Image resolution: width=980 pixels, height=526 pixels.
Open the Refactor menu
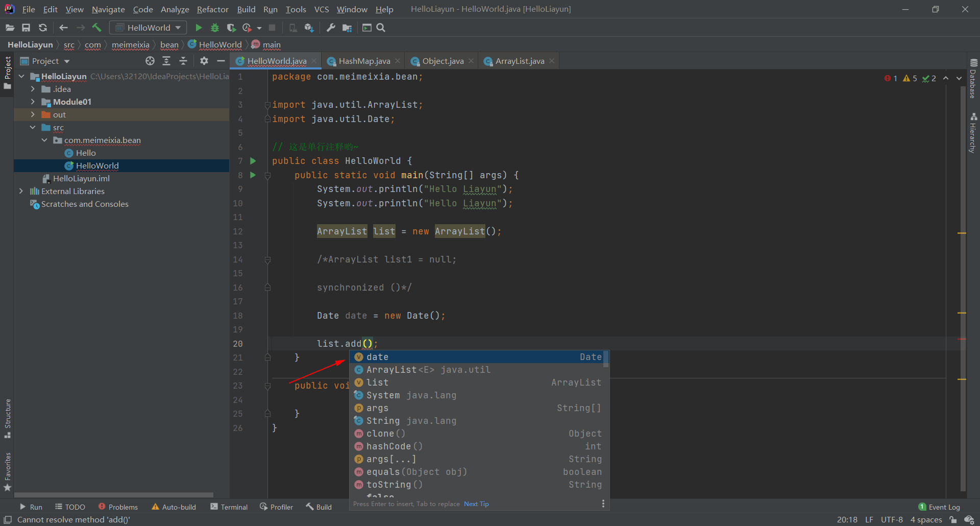[x=212, y=9]
